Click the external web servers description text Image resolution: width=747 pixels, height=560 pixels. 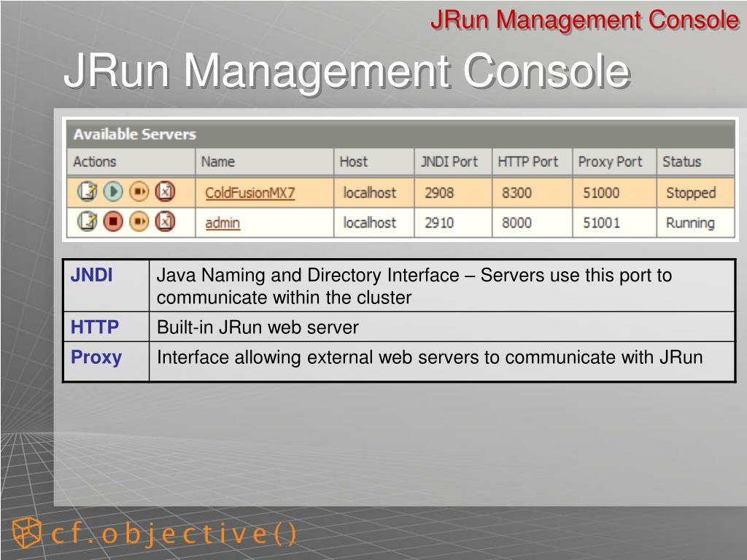coord(430,357)
